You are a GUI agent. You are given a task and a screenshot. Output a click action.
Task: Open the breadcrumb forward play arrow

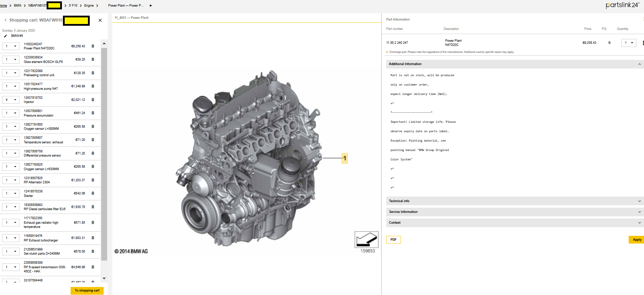151,6
